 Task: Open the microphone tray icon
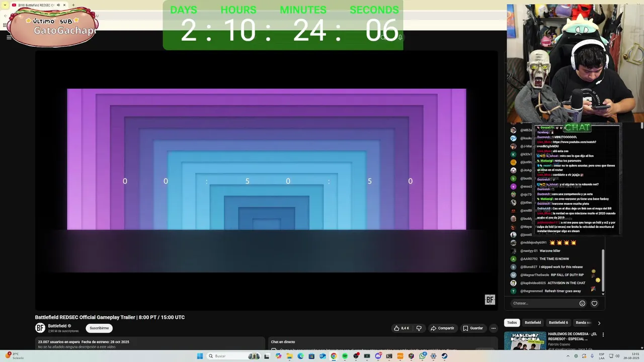pyautogui.click(x=592, y=356)
